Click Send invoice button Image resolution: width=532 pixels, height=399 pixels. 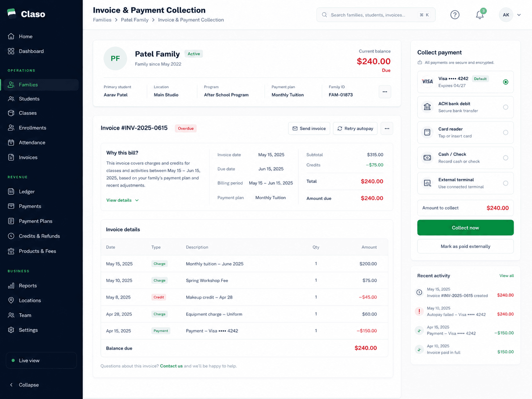pyautogui.click(x=309, y=128)
